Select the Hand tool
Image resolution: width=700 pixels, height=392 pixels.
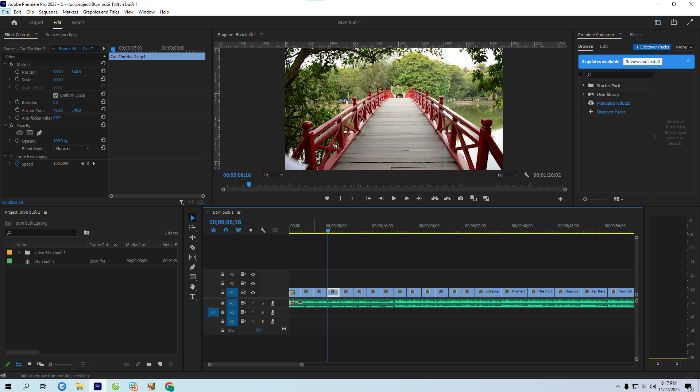pyautogui.click(x=192, y=287)
